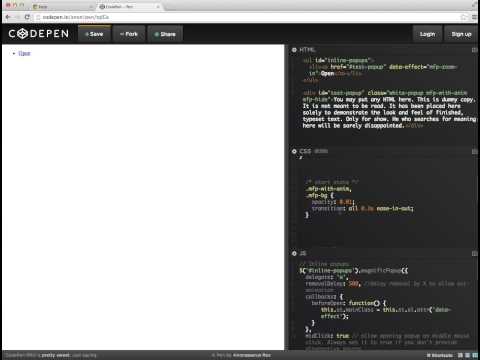Screen dimensions: 480x360
Task: Switch to the first browser tab
Action: coord(62,6)
